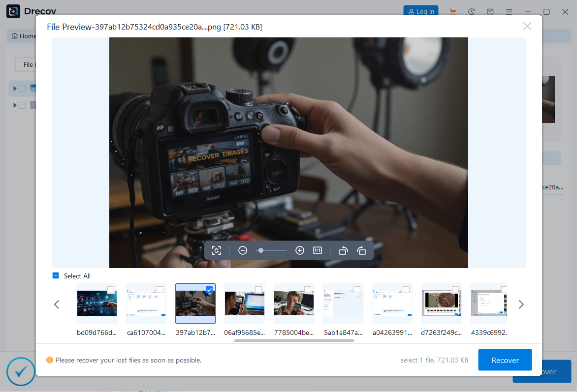Click the blue Recover button

[x=505, y=360]
